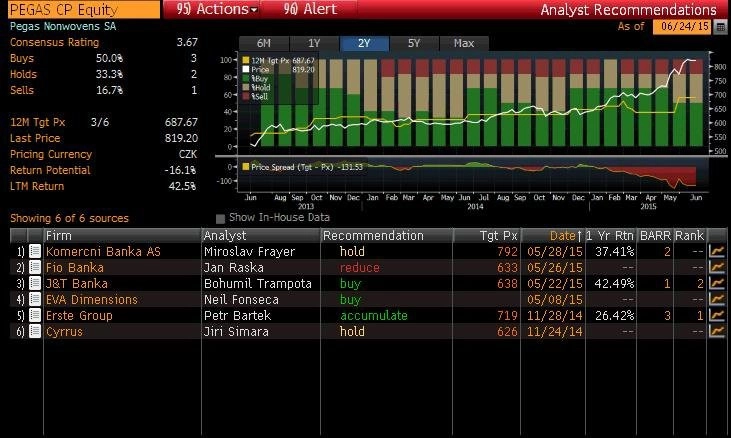
Task: Sort table by Tgt Px column header
Action: coord(487,235)
